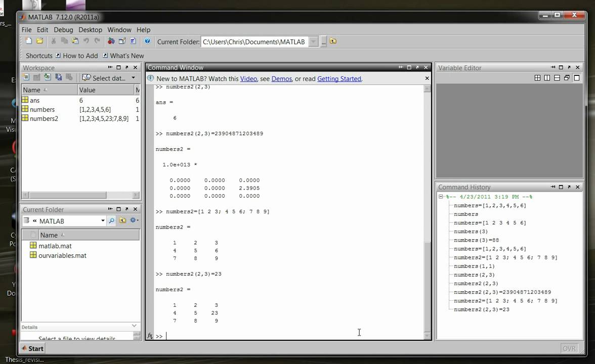Split Variable Editor left/right tile icon
Viewport: 595px width, 364px height.
(x=547, y=78)
